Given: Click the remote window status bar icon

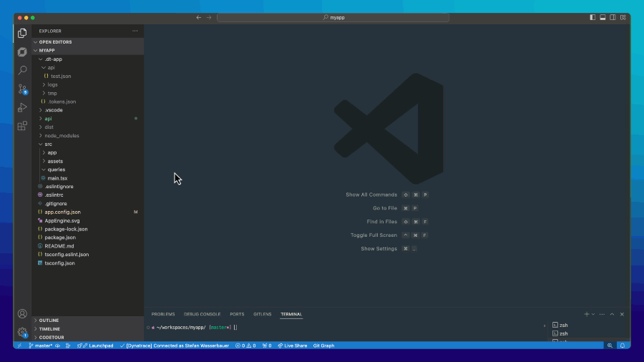Looking at the screenshot, I should coord(19,346).
